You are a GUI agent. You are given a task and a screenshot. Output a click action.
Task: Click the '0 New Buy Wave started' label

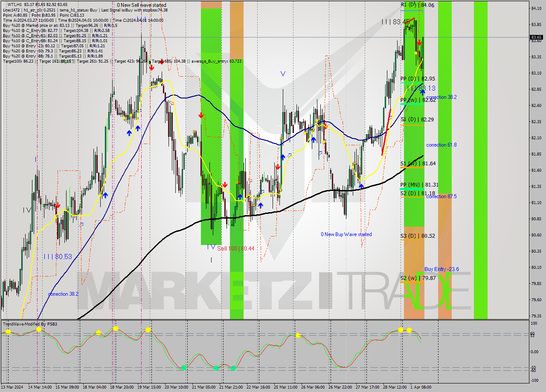[346, 234]
